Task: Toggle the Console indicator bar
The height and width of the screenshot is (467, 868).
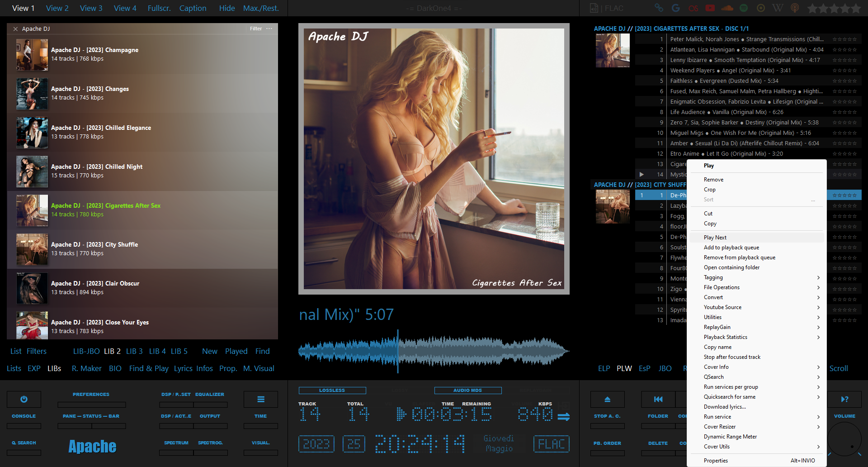Action: (x=24, y=426)
